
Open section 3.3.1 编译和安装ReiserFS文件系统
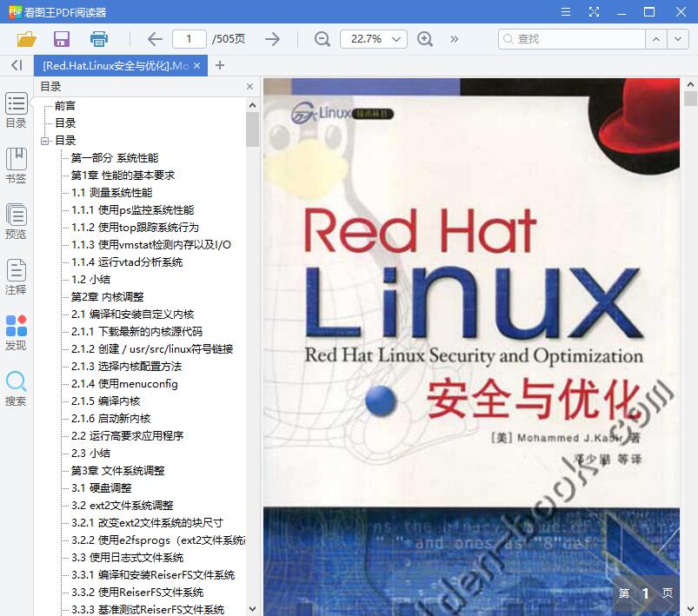(153, 574)
